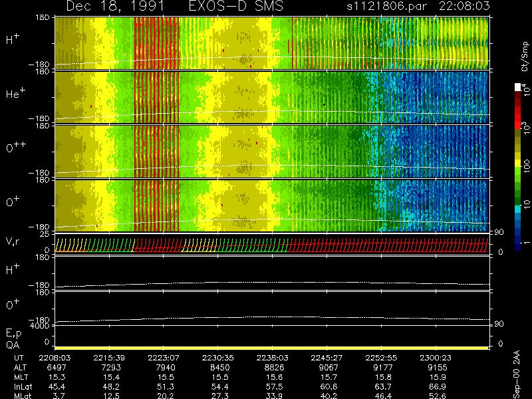Click the MLT value "15.4"

[x=111, y=377]
